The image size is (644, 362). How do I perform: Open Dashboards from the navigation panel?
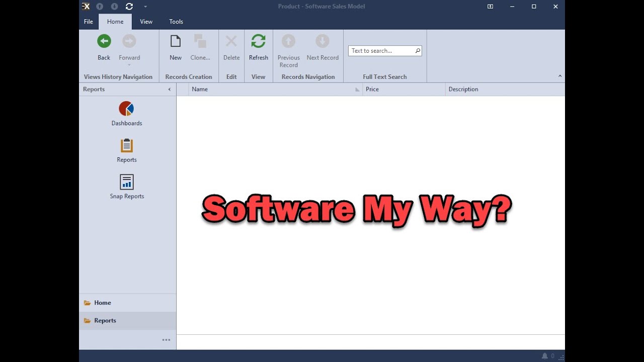(x=127, y=114)
